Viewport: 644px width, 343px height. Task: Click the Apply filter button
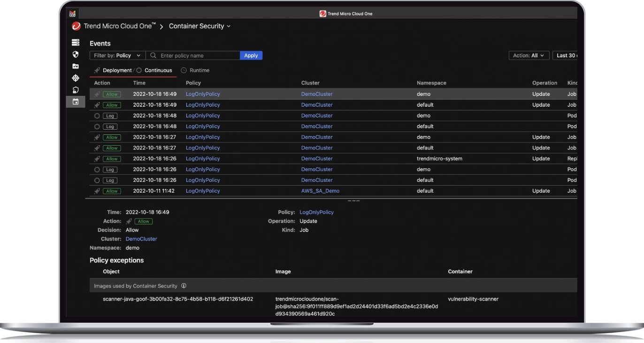coord(251,55)
